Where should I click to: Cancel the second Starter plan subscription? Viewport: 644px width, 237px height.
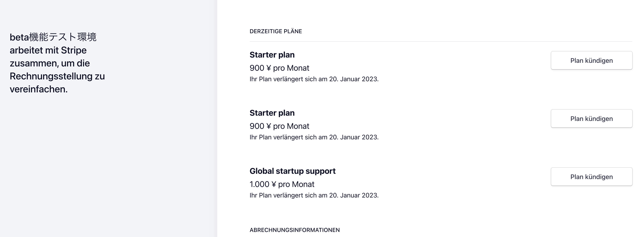point(592,118)
